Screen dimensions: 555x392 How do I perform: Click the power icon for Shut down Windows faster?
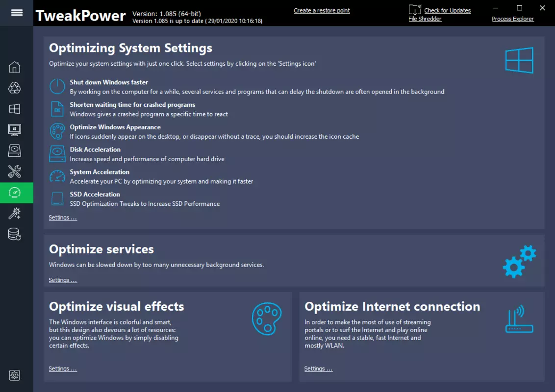(57, 87)
